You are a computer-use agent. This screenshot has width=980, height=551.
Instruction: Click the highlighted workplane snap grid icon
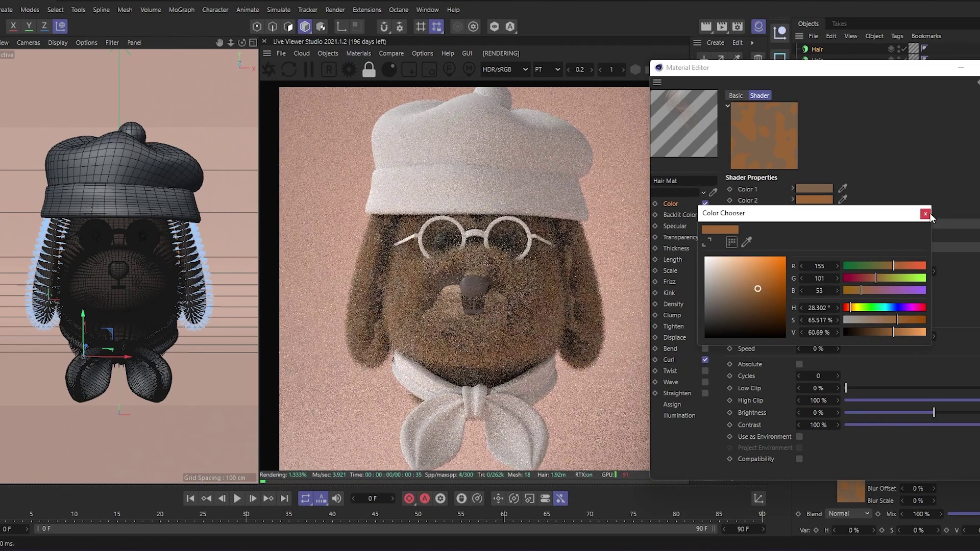point(436,27)
